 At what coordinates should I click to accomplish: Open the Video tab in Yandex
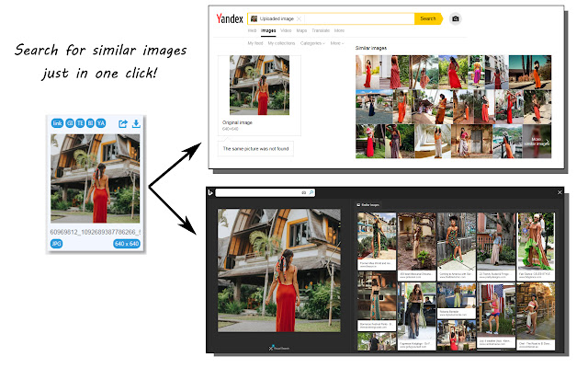tap(286, 30)
